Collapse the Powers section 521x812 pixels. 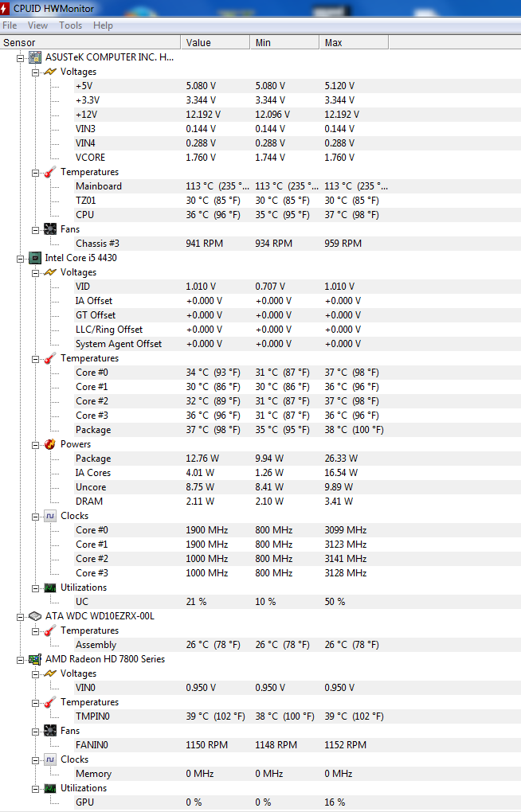coord(35,445)
